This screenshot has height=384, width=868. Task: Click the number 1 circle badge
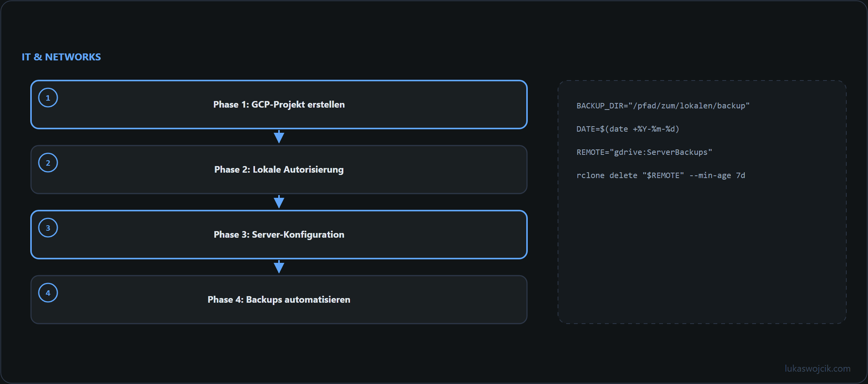(x=48, y=98)
